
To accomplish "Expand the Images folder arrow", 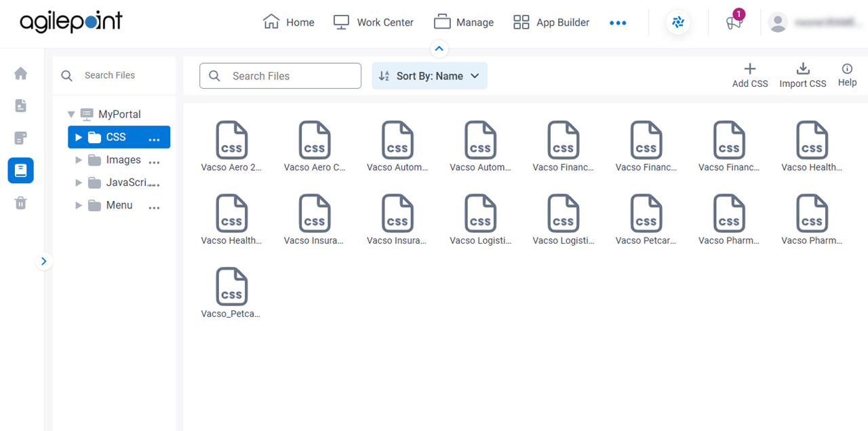I will (79, 160).
